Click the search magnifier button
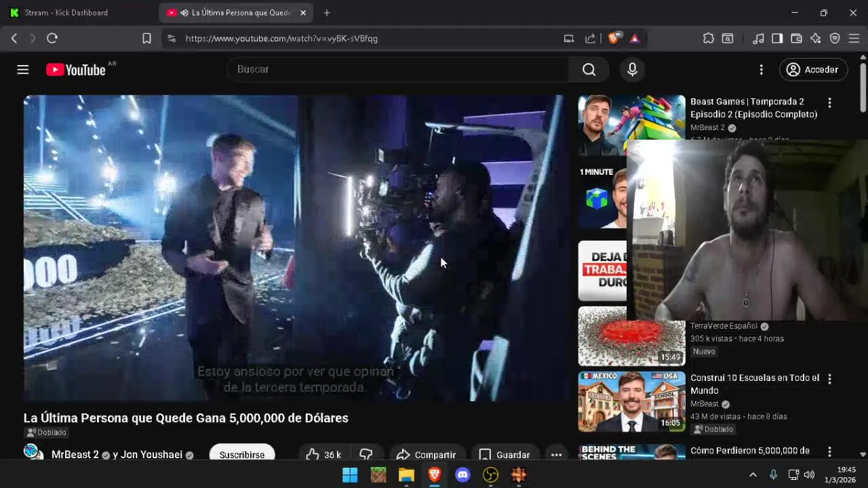Viewport: 868px width, 488px height. click(x=589, y=70)
